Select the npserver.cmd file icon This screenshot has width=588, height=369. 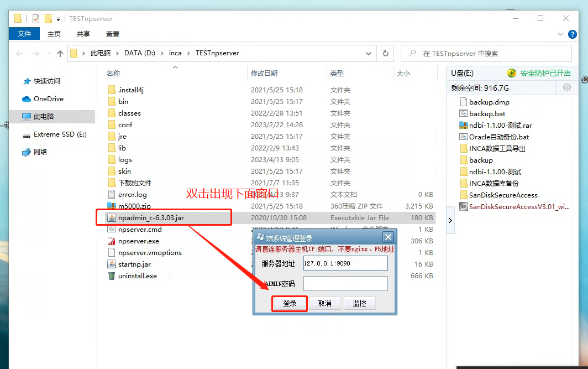[x=112, y=230]
